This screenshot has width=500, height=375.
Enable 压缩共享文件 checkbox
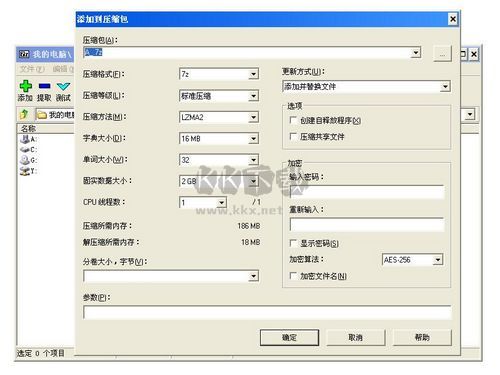click(293, 136)
